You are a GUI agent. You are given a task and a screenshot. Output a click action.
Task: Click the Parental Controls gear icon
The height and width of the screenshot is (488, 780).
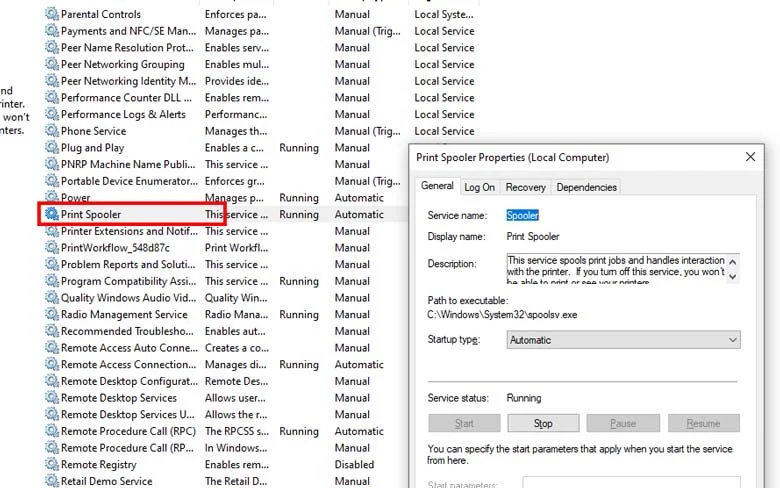pyautogui.click(x=51, y=14)
